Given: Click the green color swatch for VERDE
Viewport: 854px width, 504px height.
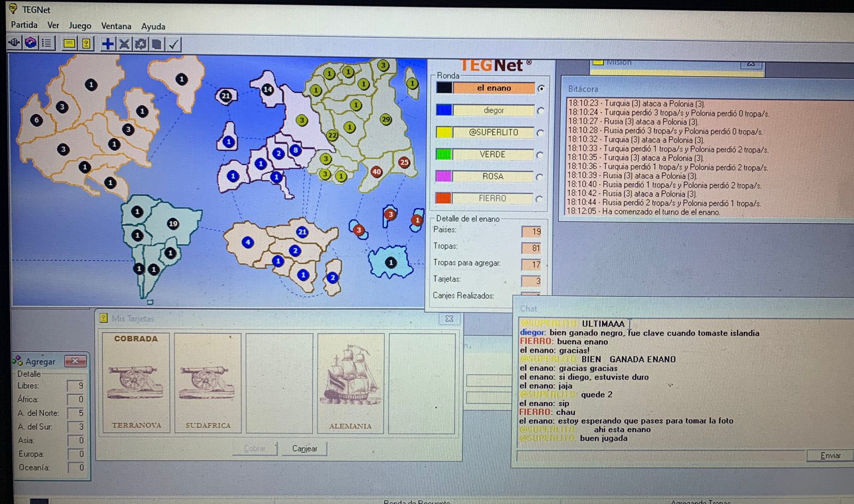Looking at the screenshot, I should [444, 154].
